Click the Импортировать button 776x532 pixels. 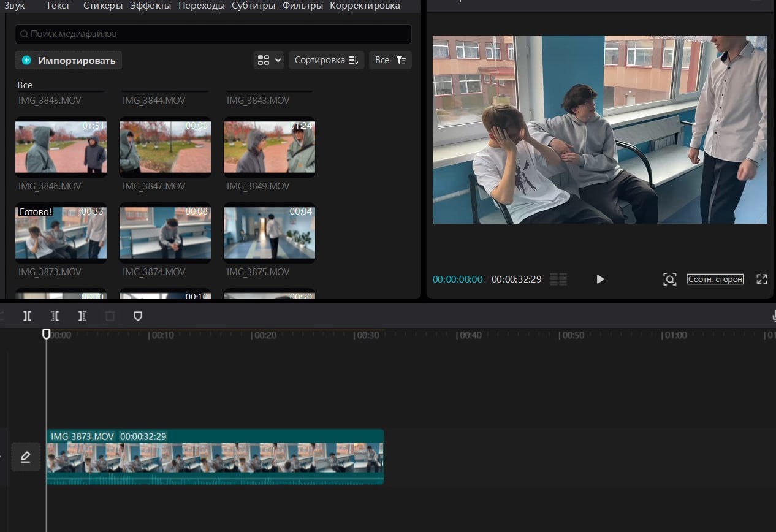(x=69, y=60)
